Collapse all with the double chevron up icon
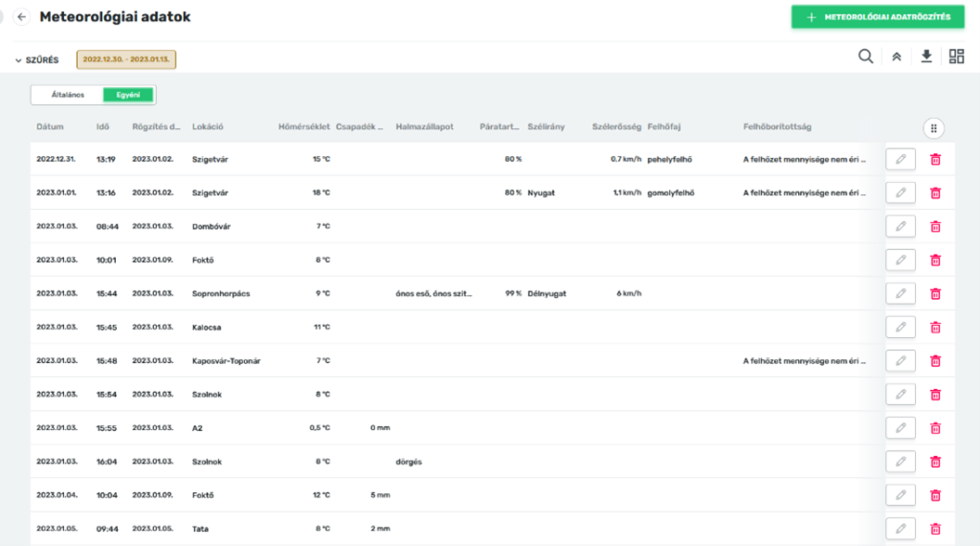 897,57
